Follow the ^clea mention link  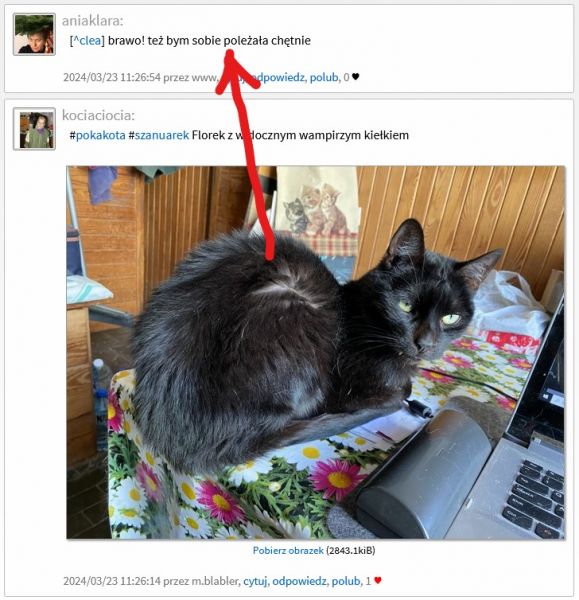click(x=87, y=41)
